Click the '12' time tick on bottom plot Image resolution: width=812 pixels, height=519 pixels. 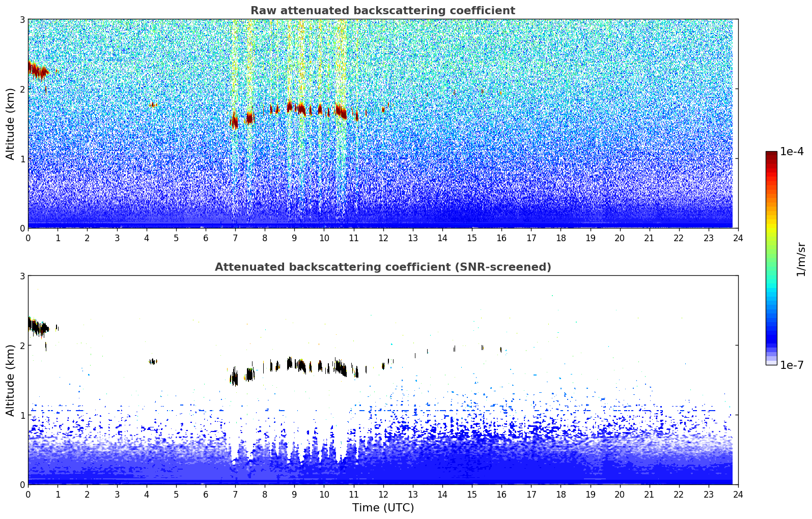pos(383,494)
